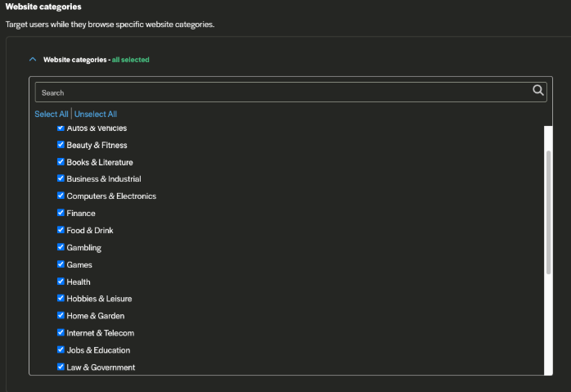Click Select All link

pyautogui.click(x=52, y=115)
